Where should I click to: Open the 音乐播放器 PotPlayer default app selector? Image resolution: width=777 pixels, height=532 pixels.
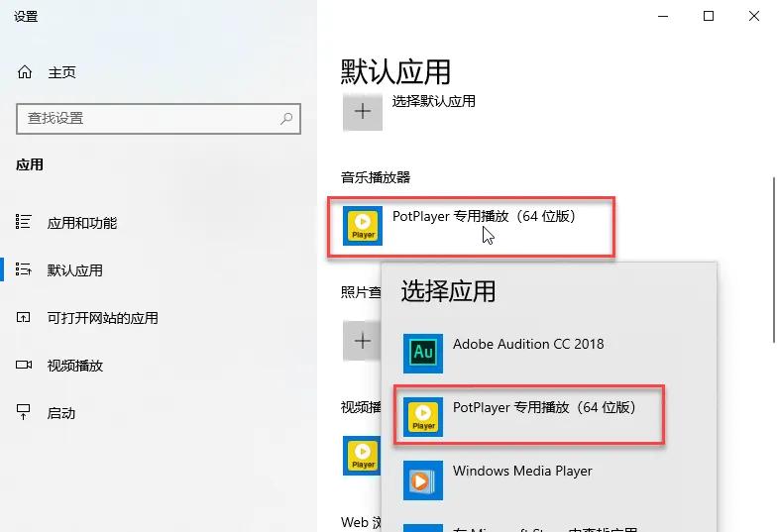pos(472,227)
